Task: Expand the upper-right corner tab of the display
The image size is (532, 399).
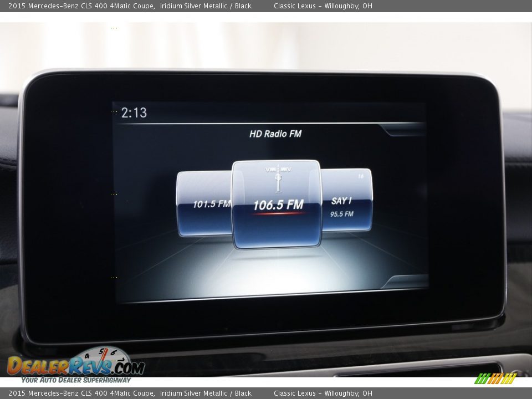Action: (x=403, y=130)
